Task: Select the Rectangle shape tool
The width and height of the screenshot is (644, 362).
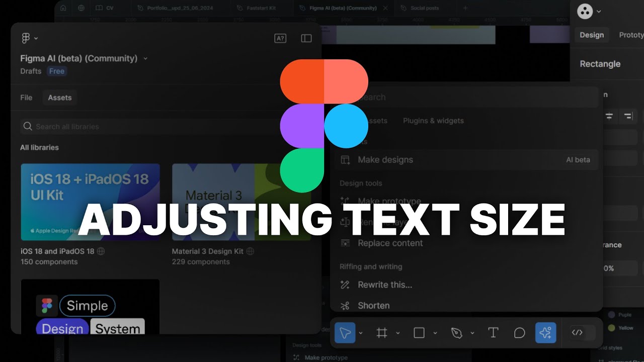Action: 419,333
